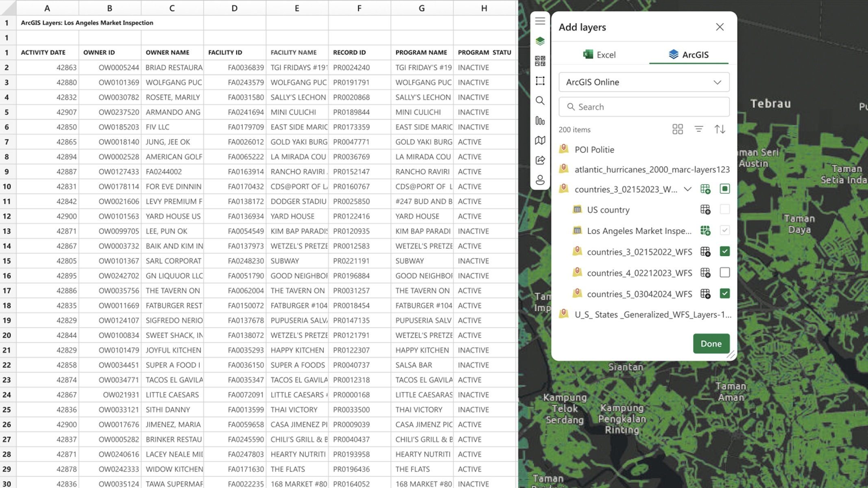Open the charts analysis sidebar icon

tap(540, 121)
